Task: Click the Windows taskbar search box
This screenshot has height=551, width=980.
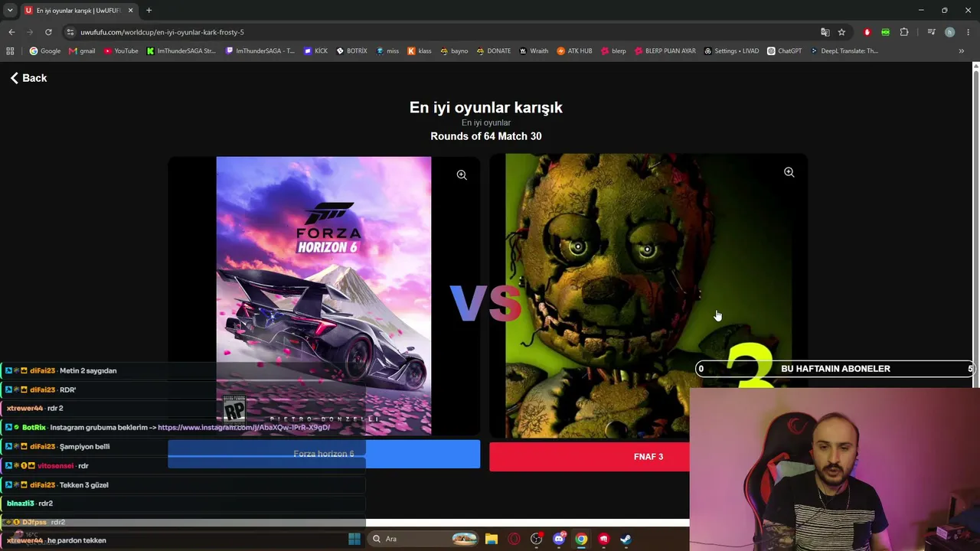Action: point(423,539)
